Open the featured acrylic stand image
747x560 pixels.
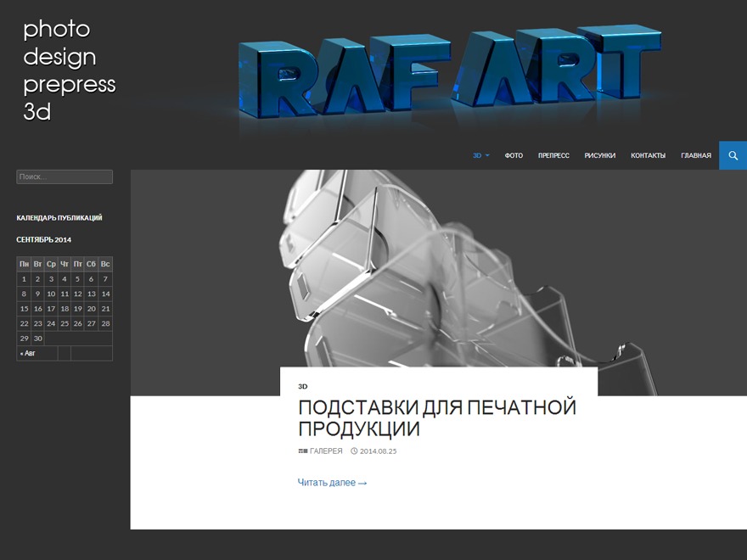point(438,283)
